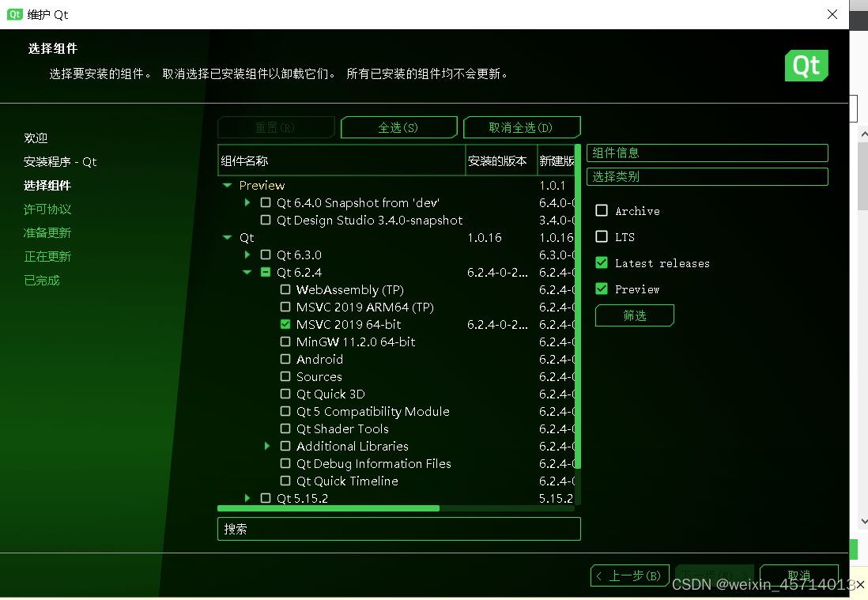868x600 pixels.
Task: Focus the 搜索 search field
Action: (x=399, y=529)
